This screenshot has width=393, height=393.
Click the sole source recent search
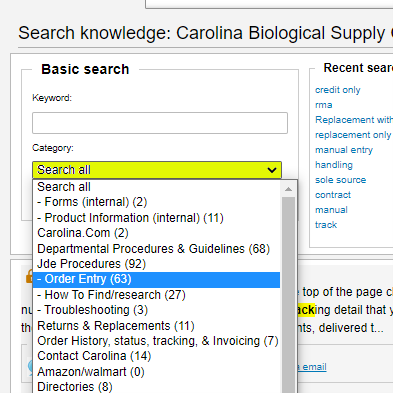click(x=340, y=180)
